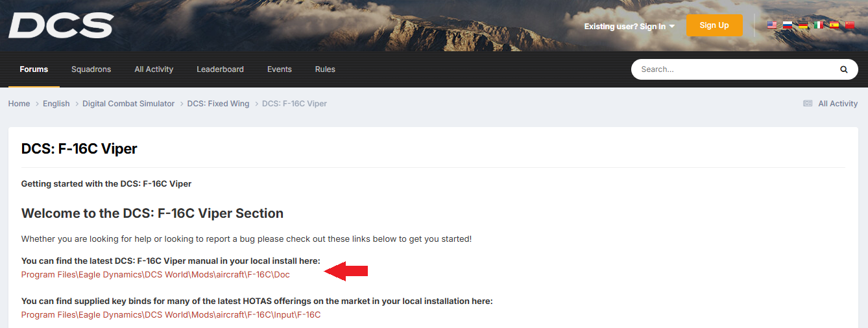
Task: Open the Forums tab
Action: [x=34, y=69]
